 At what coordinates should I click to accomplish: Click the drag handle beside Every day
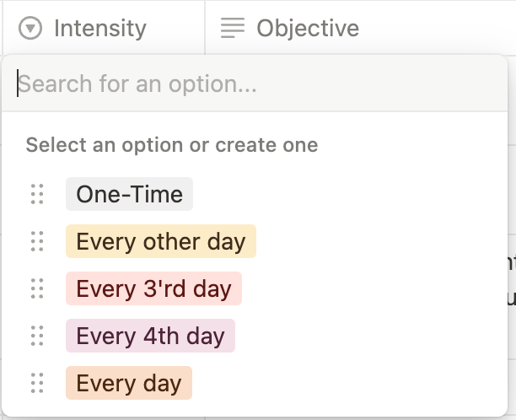pyautogui.click(x=37, y=383)
